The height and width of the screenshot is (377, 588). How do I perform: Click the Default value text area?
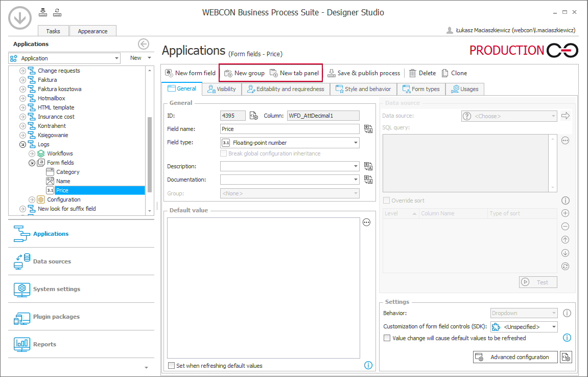264,288
